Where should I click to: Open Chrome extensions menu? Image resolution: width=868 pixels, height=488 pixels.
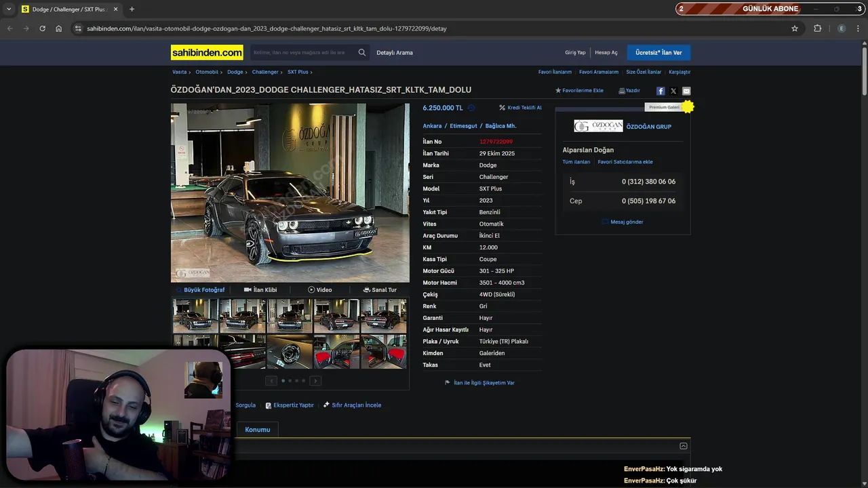tap(817, 28)
